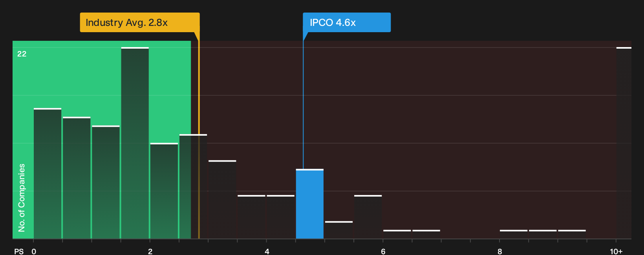This screenshot has height=255, width=644.
Task: Click the tallest green bar near PS 2
Action: [135, 143]
